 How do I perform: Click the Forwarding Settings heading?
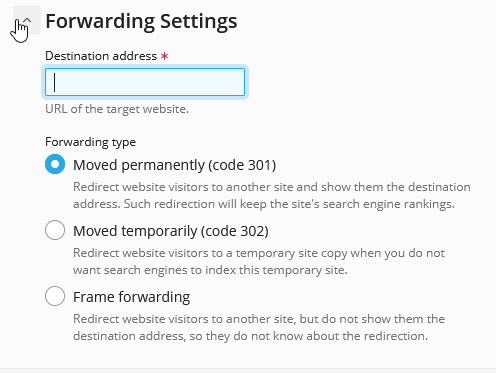[141, 21]
